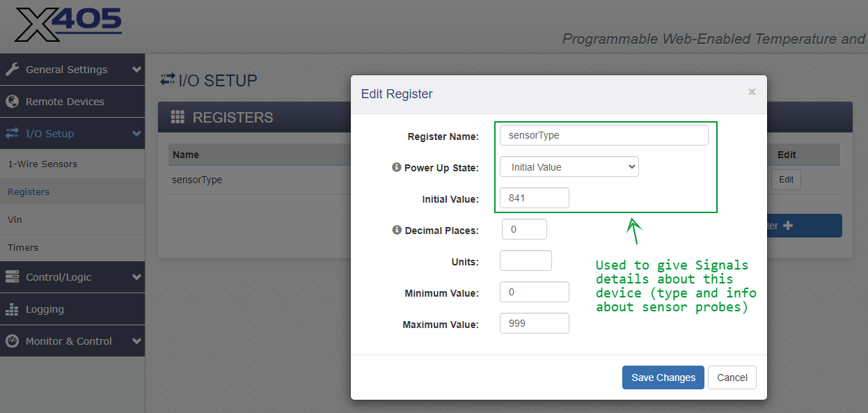Click the bar chart icon beside Logging
The width and height of the screenshot is (868, 413).
pyautogui.click(x=12, y=309)
